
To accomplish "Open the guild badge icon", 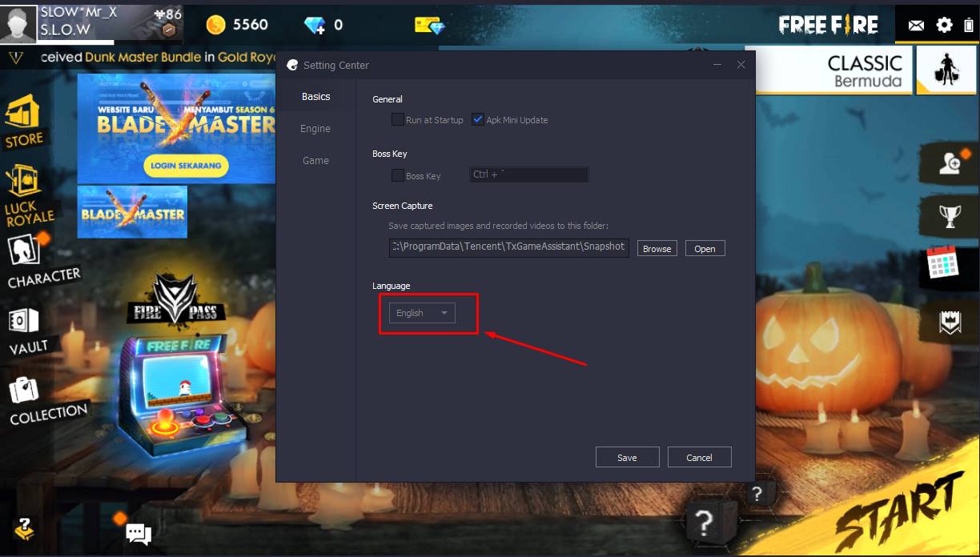I will click(950, 322).
